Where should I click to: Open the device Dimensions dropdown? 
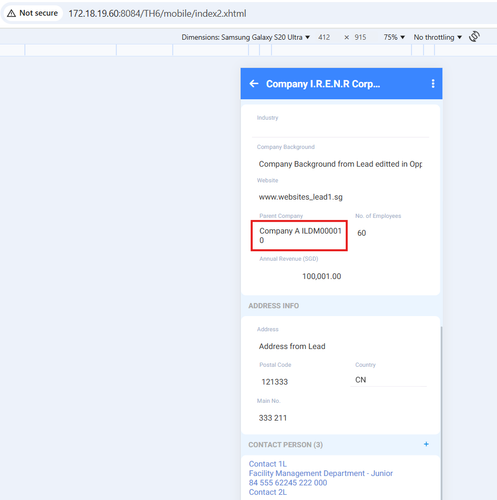click(x=246, y=37)
